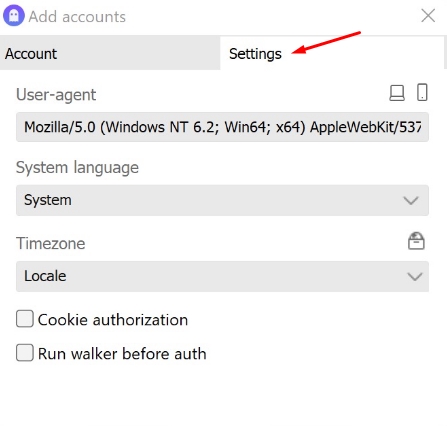Viewport: 447px width, 426px height.
Task: Open the System language dropdown
Action: (222, 200)
